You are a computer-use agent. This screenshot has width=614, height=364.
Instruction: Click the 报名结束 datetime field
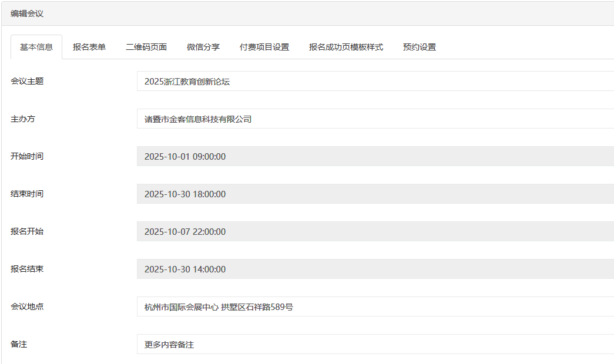(375, 269)
